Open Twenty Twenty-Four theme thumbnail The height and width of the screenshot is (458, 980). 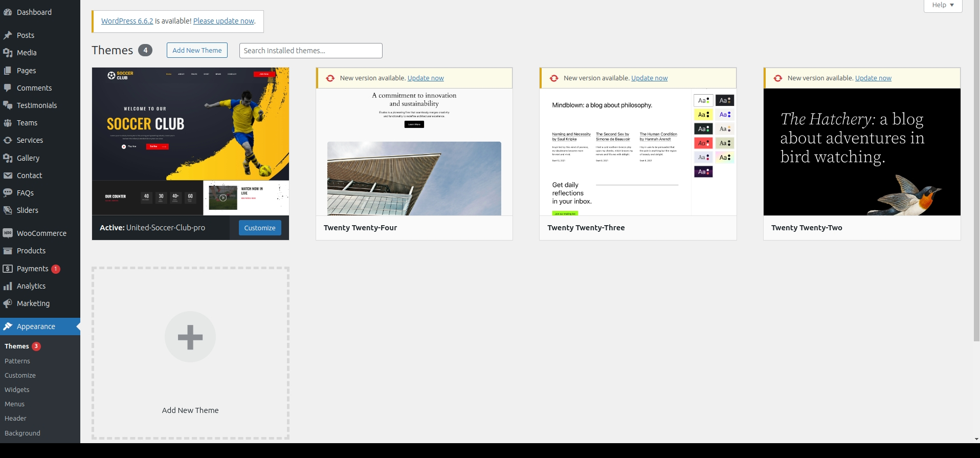414,152
